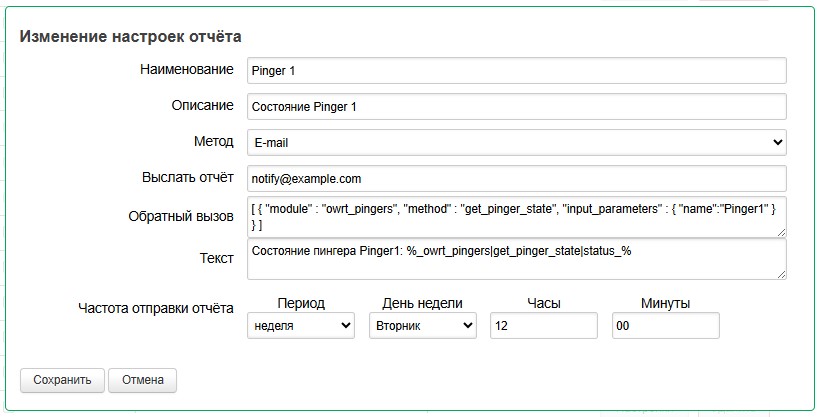Viewport: 821px width, 417px height.
Task: Select the Минуты field showing 00
Action: coord(664,326)
